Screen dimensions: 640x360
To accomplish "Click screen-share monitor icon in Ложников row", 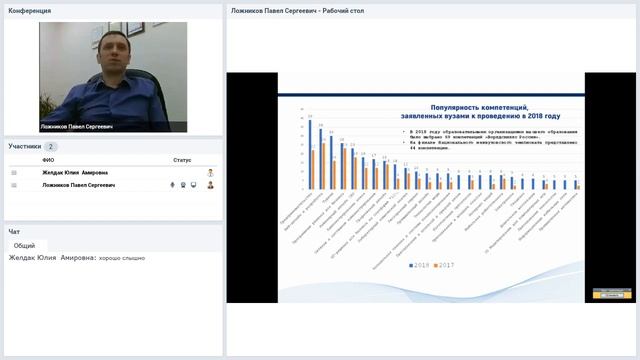I will pos(193,185).
